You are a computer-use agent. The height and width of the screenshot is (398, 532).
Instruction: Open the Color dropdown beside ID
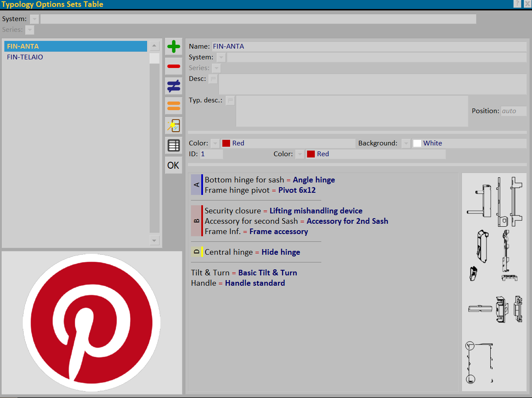(300, 154)
